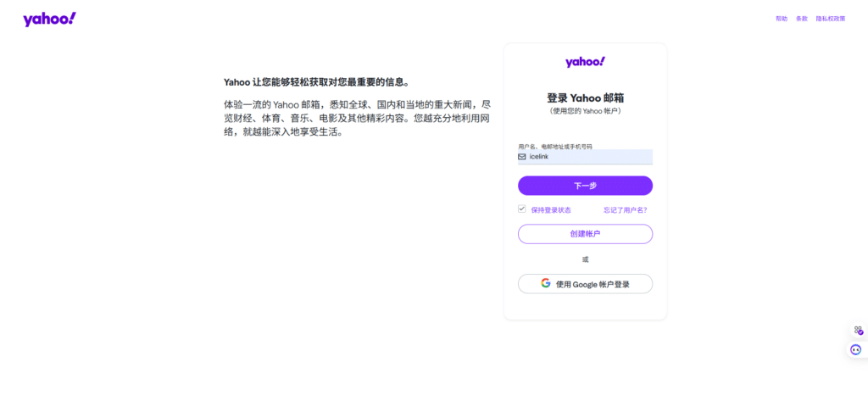Click the 忘记了用户名? link

pos(626,209)
